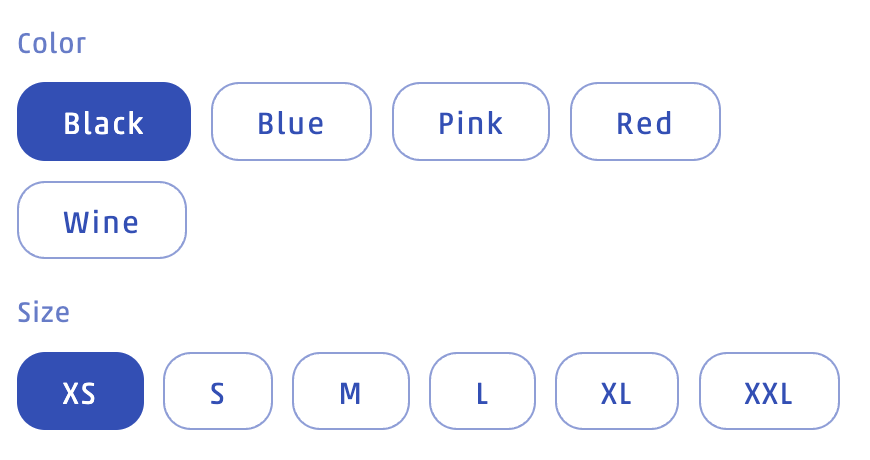The height and width of the screenshot is (460, 870).
Task: Click the highlighted Black color pill
Action: pos(104,122)
